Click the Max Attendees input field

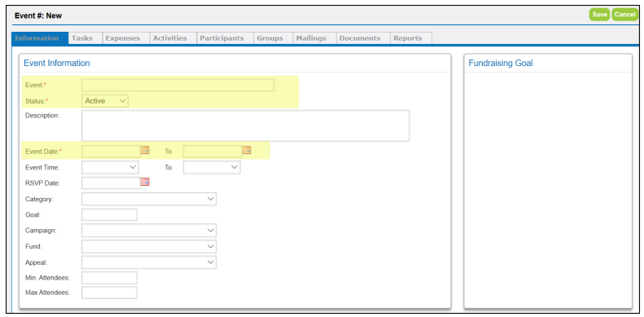(109, 293)
